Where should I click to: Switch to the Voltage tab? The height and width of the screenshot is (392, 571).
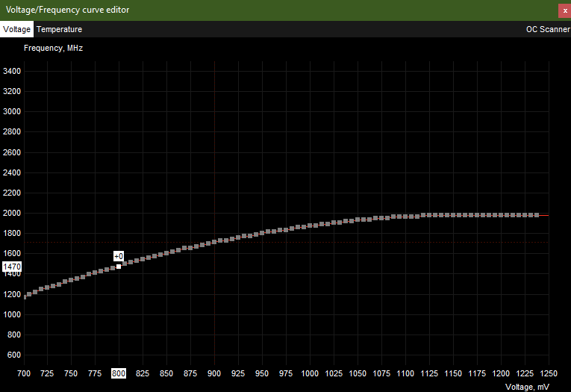[16, 29]
